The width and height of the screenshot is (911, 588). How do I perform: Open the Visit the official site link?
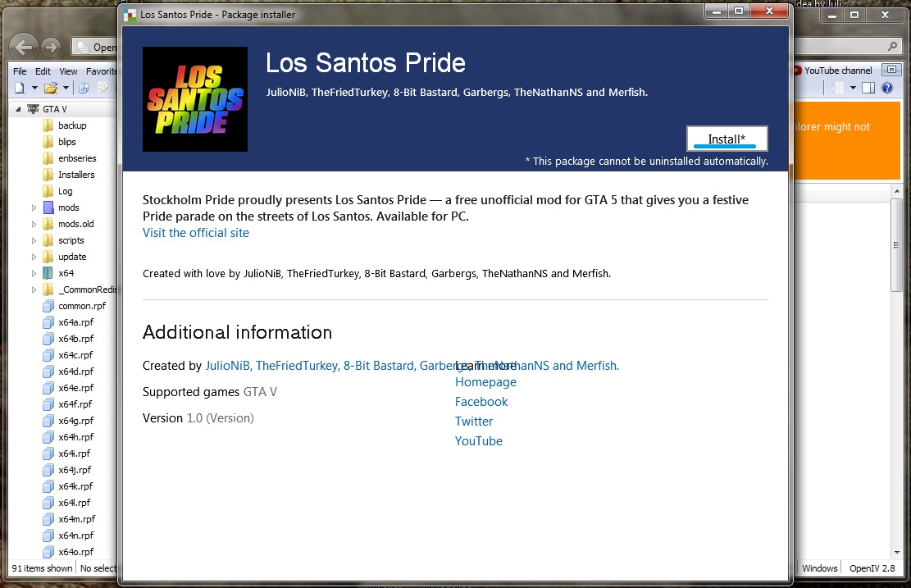click(196, 232)
